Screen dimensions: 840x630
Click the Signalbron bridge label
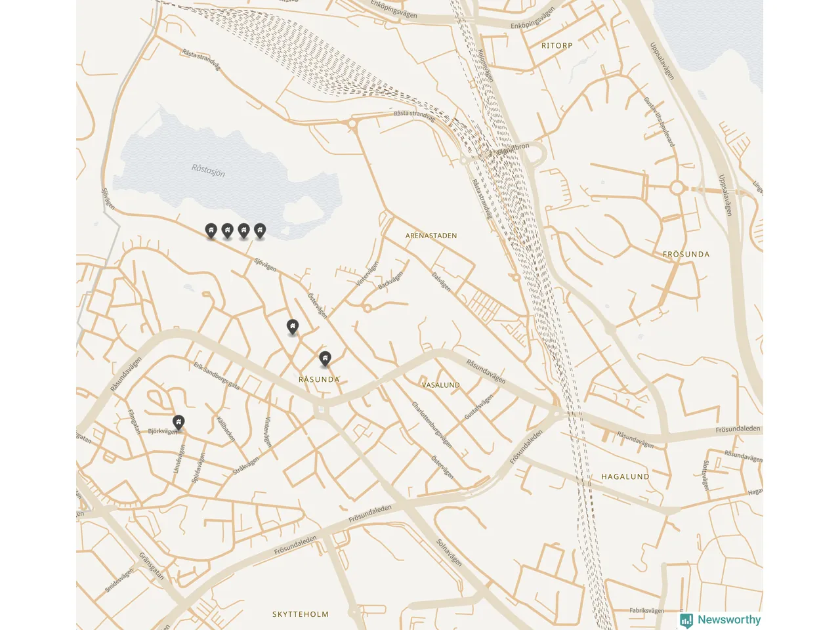coord(513,149)
